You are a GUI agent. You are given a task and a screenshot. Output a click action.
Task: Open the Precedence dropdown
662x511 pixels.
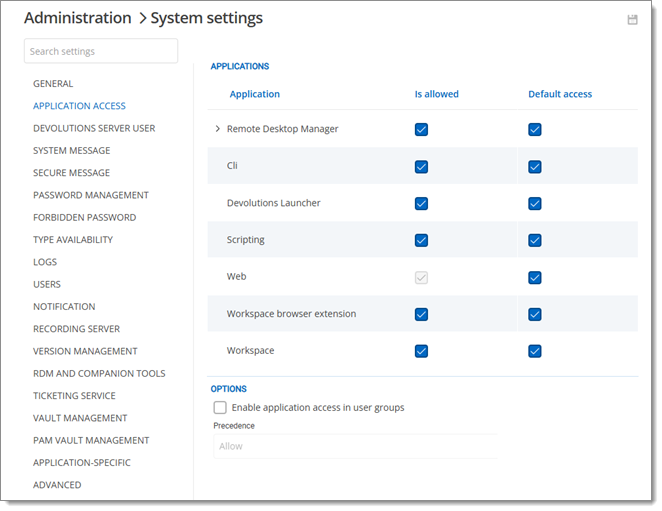click(353, 446)
